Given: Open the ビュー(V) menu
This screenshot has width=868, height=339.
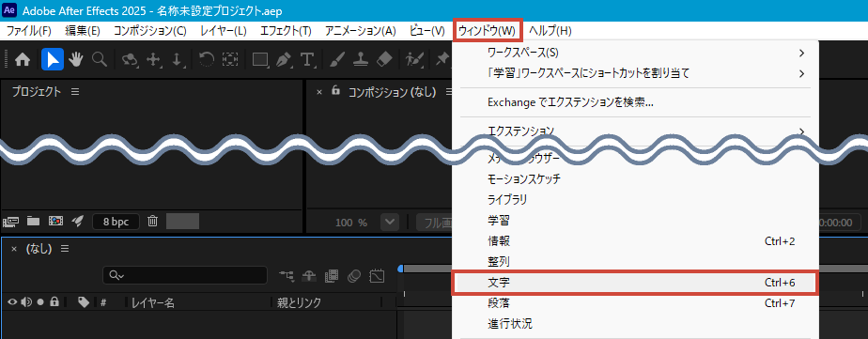Looking at the screenshot, I should click(427, 31).
